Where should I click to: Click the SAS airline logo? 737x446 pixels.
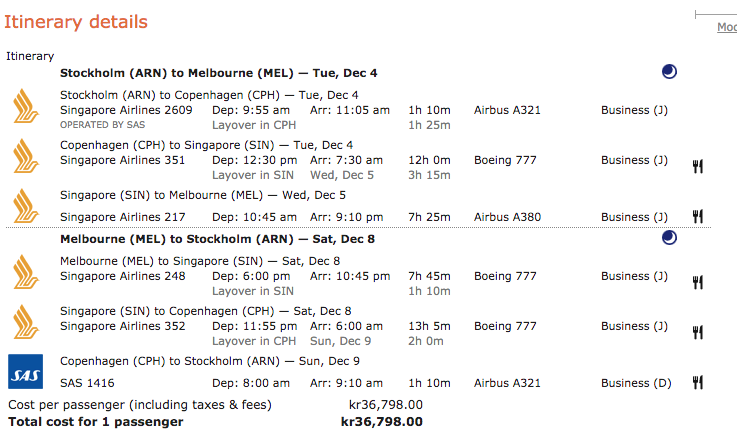(x=24, y=372)
